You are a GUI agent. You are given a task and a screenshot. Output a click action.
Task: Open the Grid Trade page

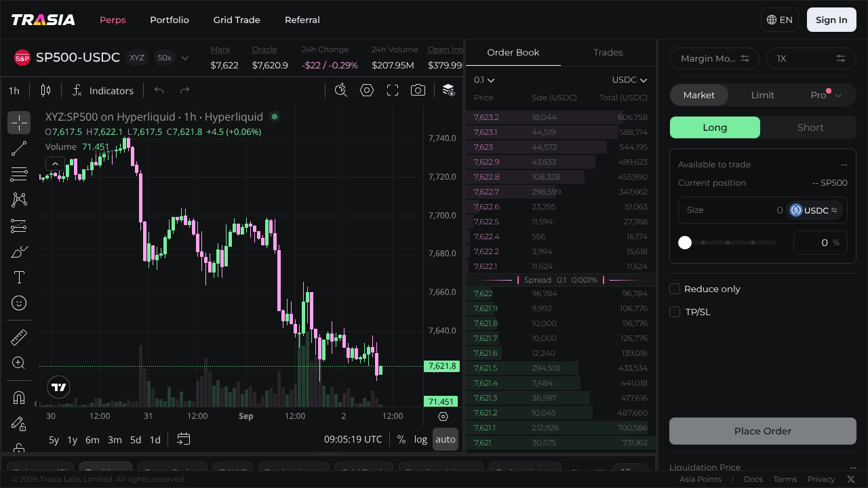(237, 20)
